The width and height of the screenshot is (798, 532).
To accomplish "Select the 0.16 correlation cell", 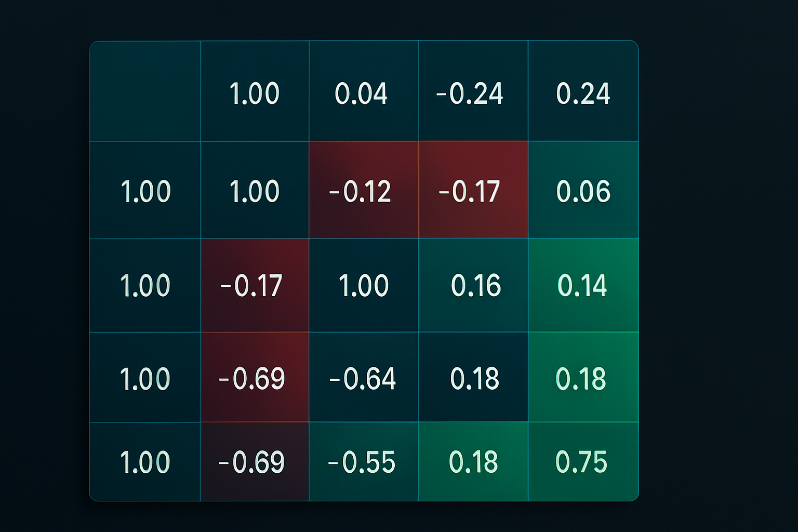I will [475, 285].
